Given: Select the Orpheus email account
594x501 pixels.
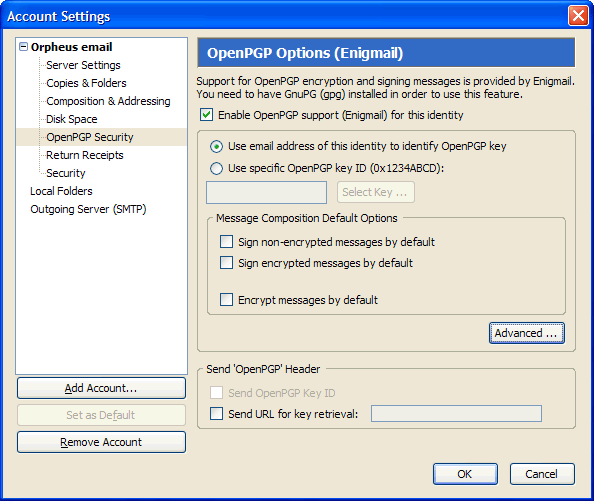Looking at the screenshot, I should (x=71, y=47).
